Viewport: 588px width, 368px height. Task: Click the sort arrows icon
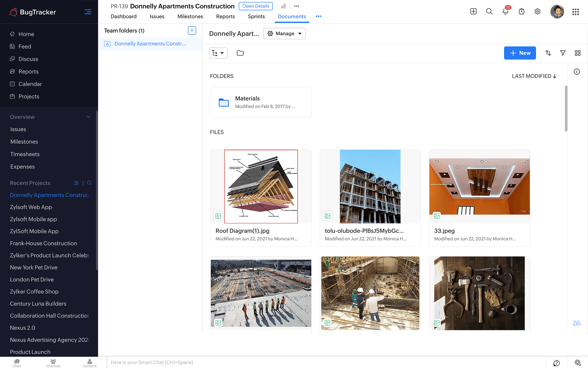coord(548,53)
